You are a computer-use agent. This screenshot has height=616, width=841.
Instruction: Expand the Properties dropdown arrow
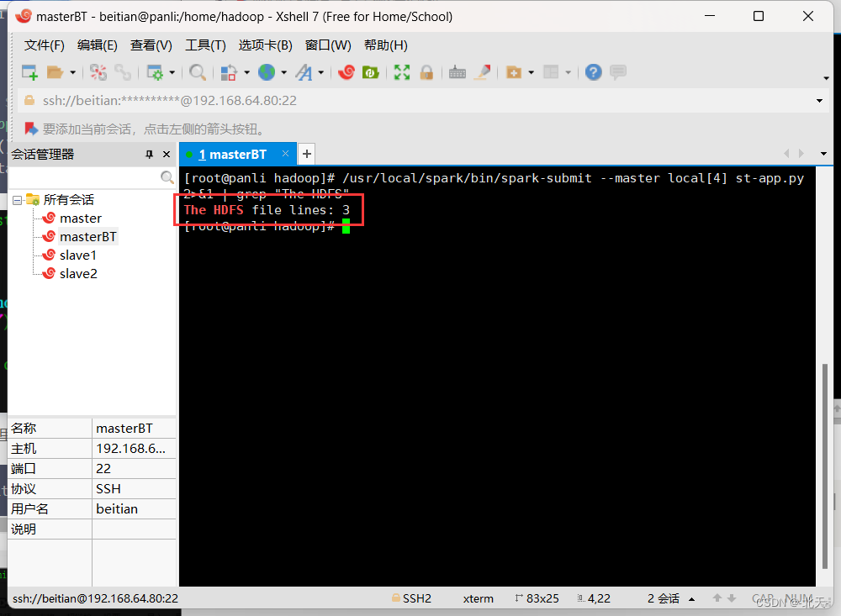pos(172,72)
